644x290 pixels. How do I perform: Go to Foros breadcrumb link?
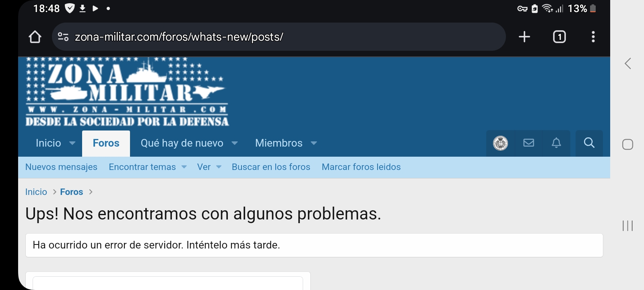[x=72, y=192]
